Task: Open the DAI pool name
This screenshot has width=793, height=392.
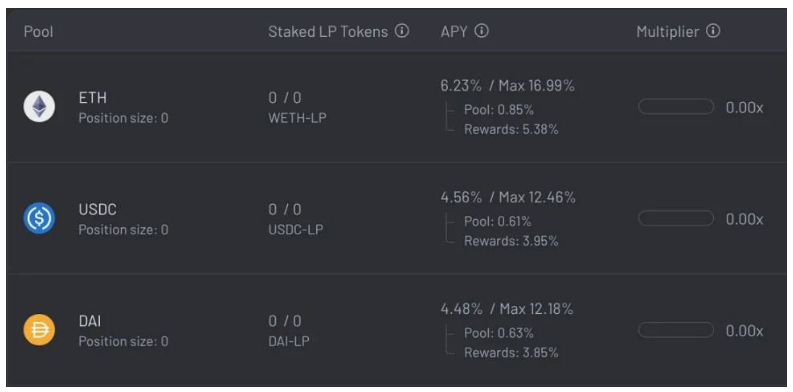Action: click(x=90, y=321)
